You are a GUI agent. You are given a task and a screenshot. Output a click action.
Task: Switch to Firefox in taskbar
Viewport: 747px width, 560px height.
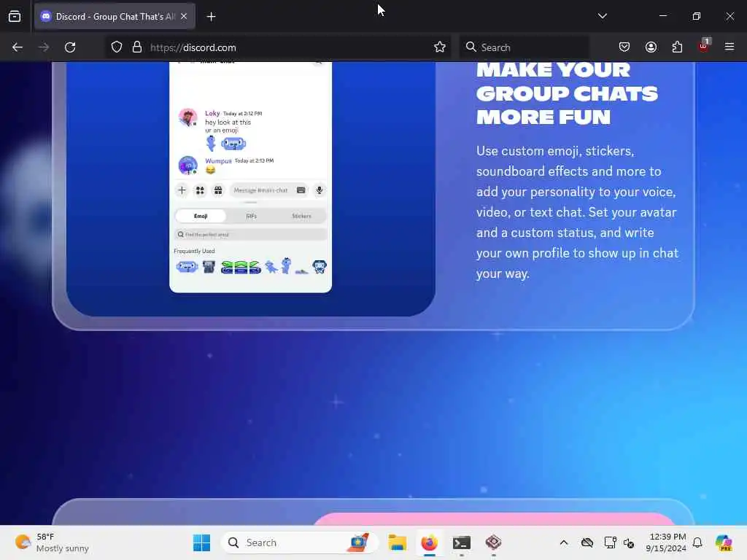pyautogui.click(x=429, y=542)
